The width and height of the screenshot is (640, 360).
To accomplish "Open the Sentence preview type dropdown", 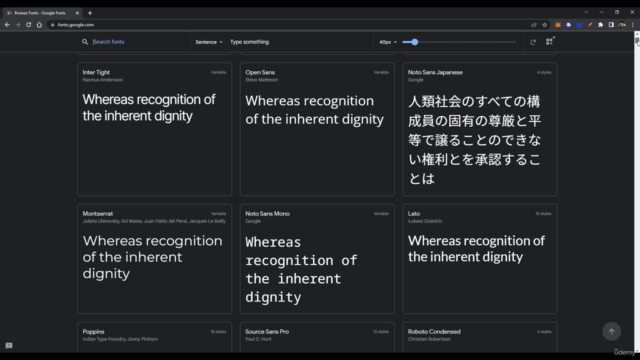I will [209, 42].
